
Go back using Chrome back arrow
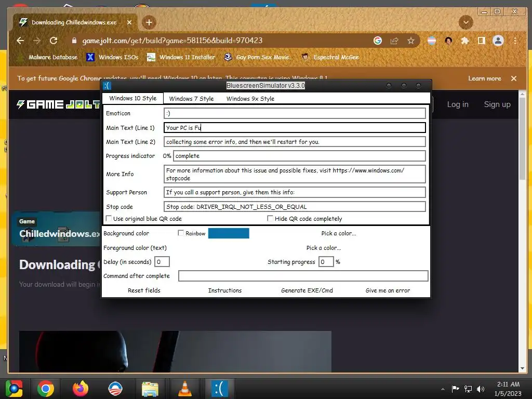20,41
